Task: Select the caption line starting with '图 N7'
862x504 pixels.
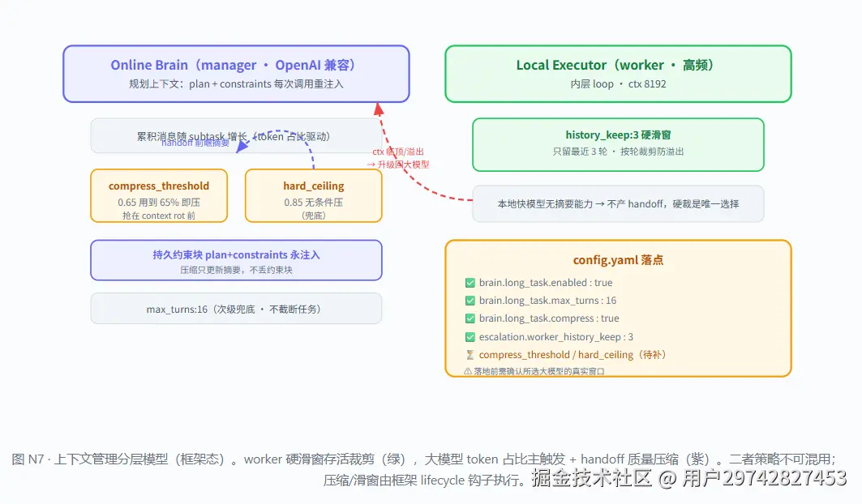Action: 423,459
